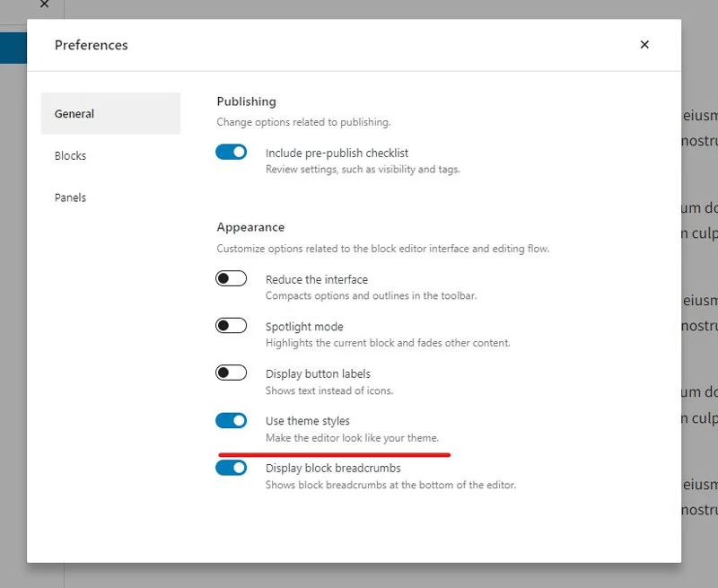
Task: Click the 'Make the editor look like your theme' description
Action: (352, 438)
